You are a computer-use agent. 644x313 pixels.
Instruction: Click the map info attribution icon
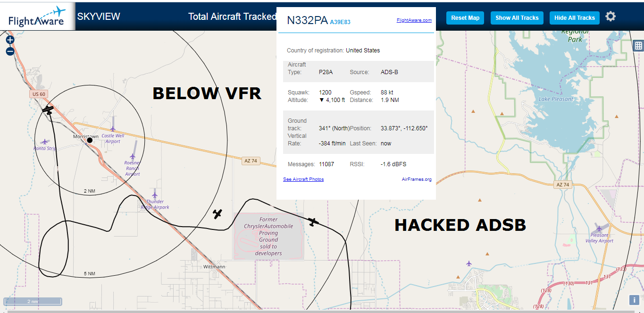tap(635, 300)
